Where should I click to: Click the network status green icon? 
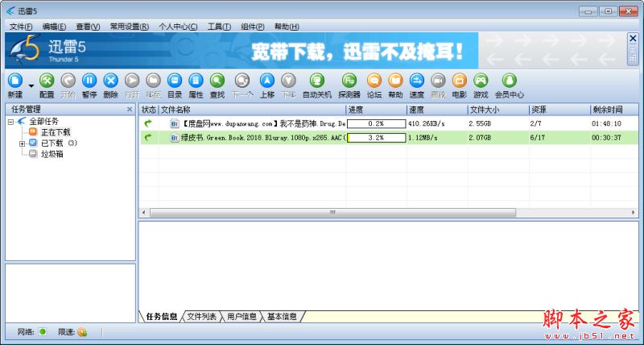pyautogui.click(x=43, y=331)
